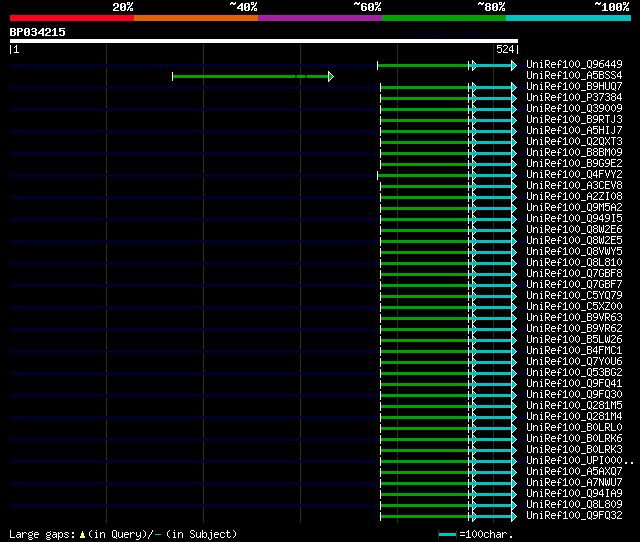Pick the UniRef100_Q8L809 hit name
Image resolution: width=640 pixels, height=542 pixels.
coord(574,505)
